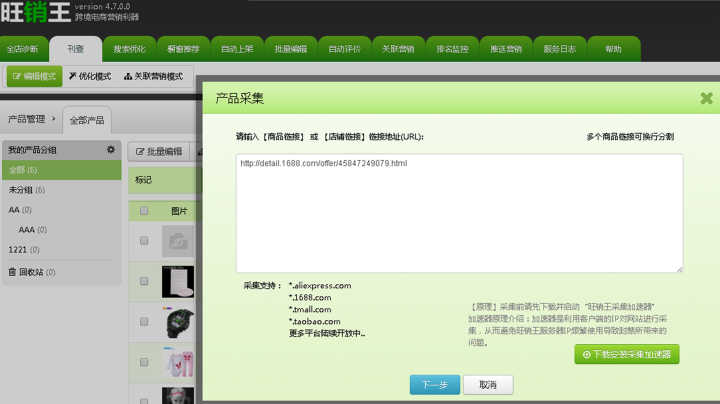Open the 排名监控 tab
Viewport: 720px width, 404px height.
(x=452, y=49)
